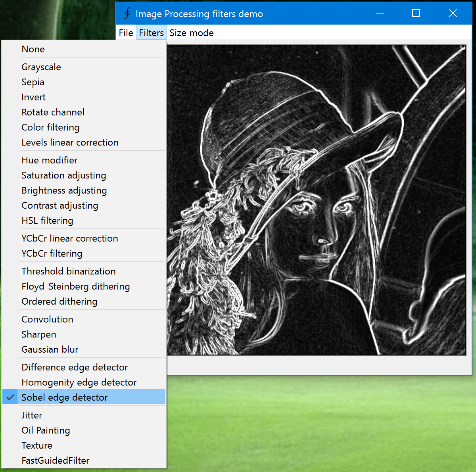Switch to the Difference edge detector
Image resolution: width=476 pixels, height=472 pixels.
(x=75, y=367)
